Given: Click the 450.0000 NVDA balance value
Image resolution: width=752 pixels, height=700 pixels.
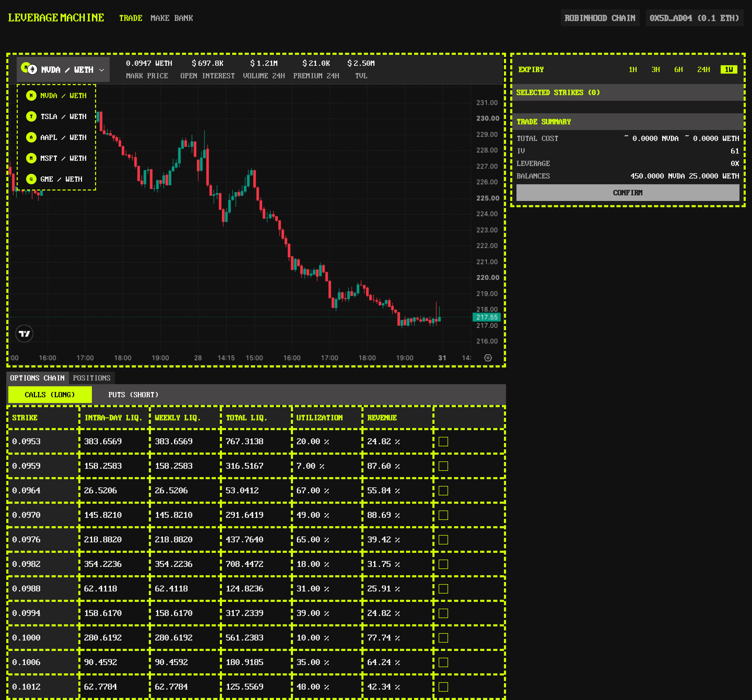Looking at the screenshot, I should [658, 176].
